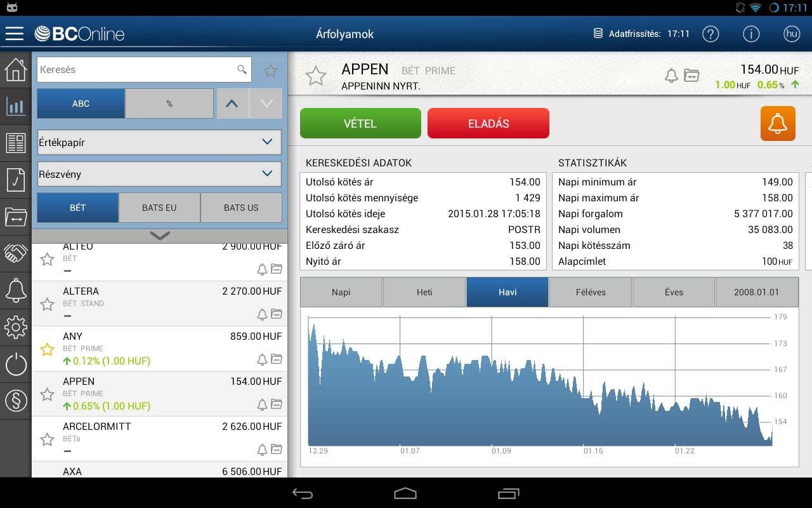Open the Részvény dropdown
Image resolution: width=812 pixels, height=508 pixels.
click(159, 174)
